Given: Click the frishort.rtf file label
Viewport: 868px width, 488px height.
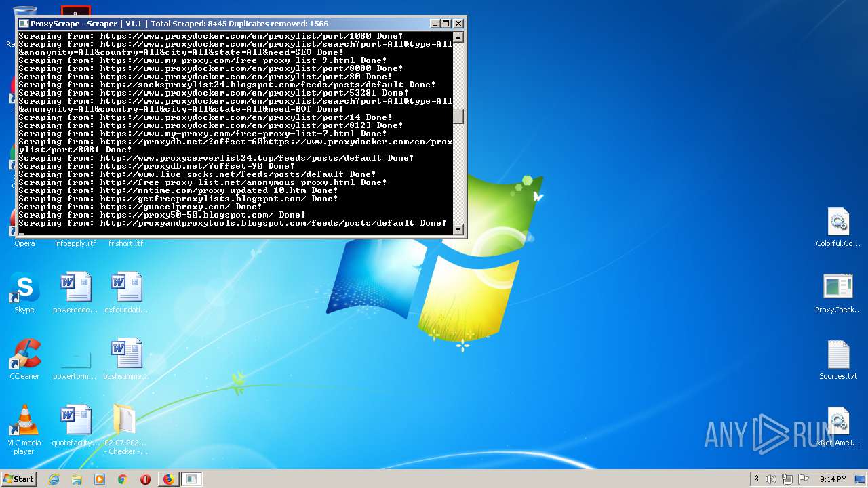Looking at the screenshot, I should (126, 243).
